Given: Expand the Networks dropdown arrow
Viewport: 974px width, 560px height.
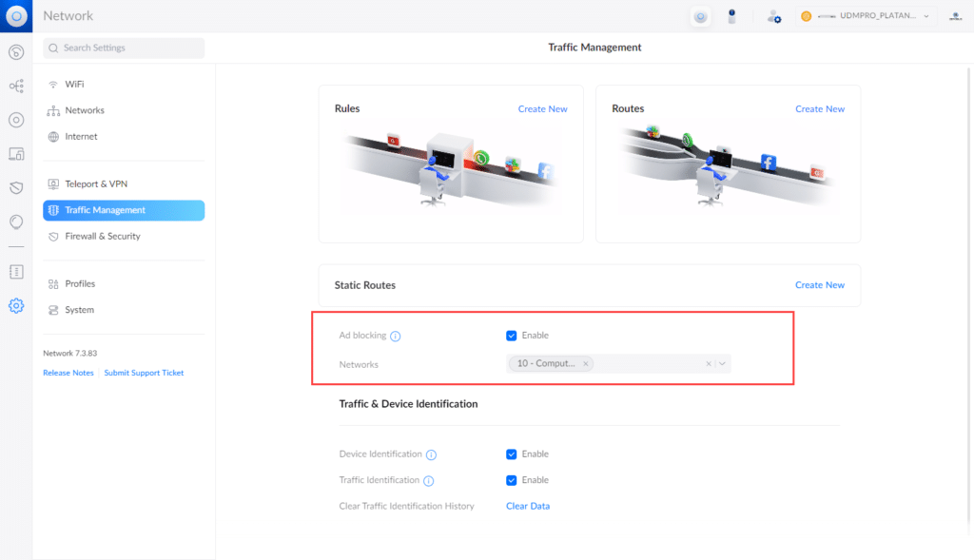Looking at the screenshot, I should 723,363.
